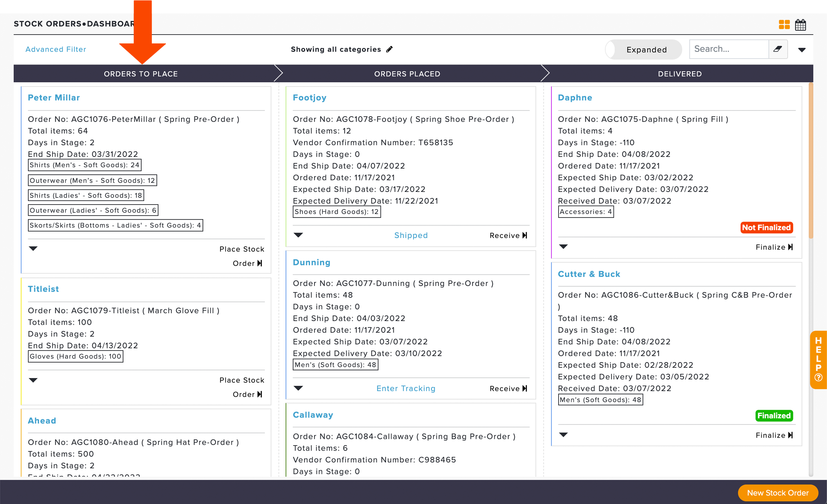Toggle the Expanded view switch
827x504 pixels.
643,50
